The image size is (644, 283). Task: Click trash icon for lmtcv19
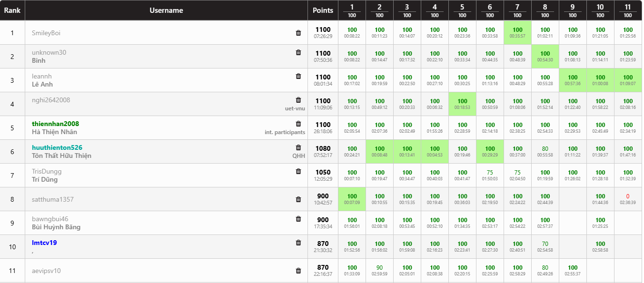click(x=298, y=243)
